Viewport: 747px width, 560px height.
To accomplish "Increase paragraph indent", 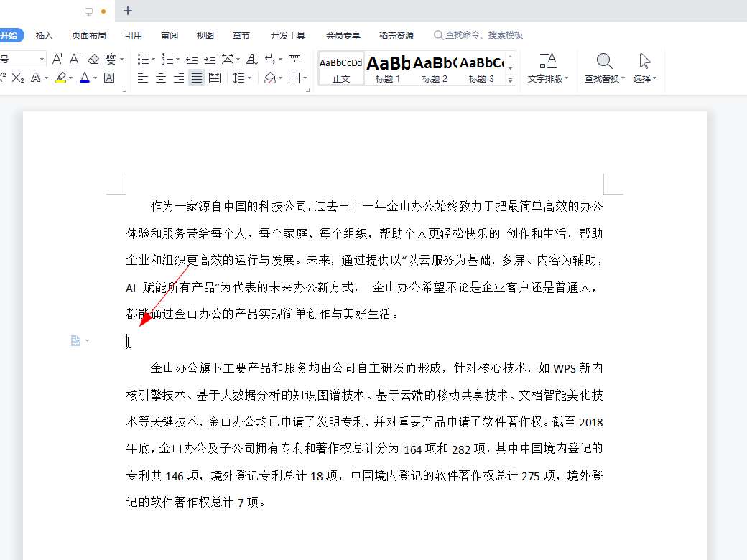I will click(x=210, y=59).
